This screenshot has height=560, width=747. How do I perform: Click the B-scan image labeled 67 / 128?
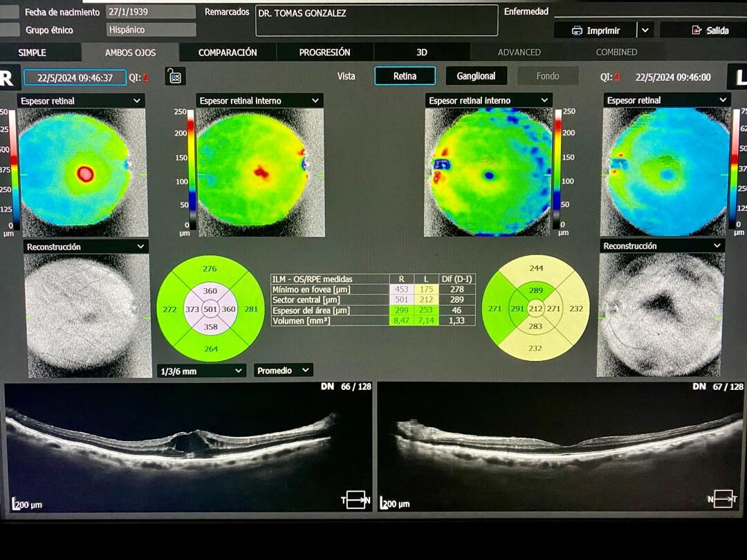[x=561, y=447]
